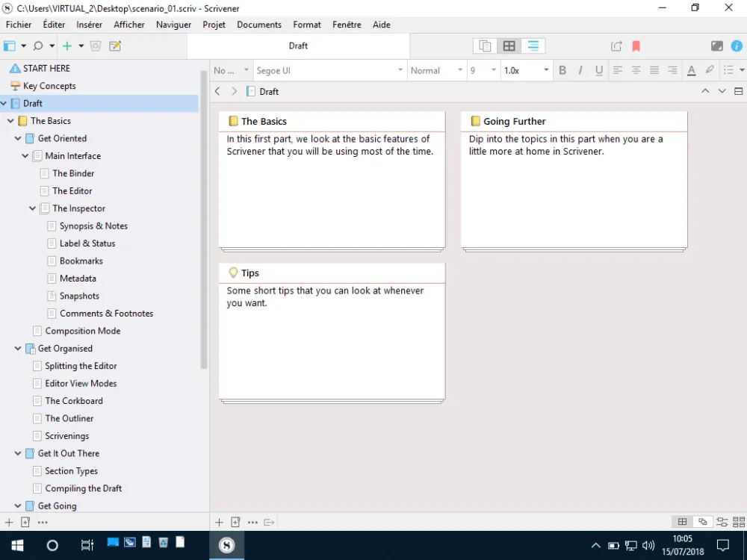Toggle Bold formatting
Image resolution: width=747 pixels, height=560 pixels.
pyautogui.click(x=562, y=70)
